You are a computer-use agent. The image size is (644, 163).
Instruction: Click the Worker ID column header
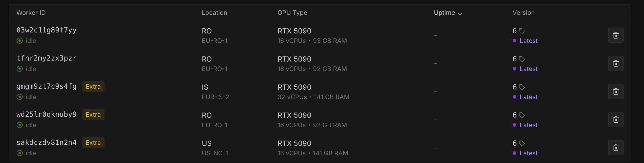click(31, 13)
